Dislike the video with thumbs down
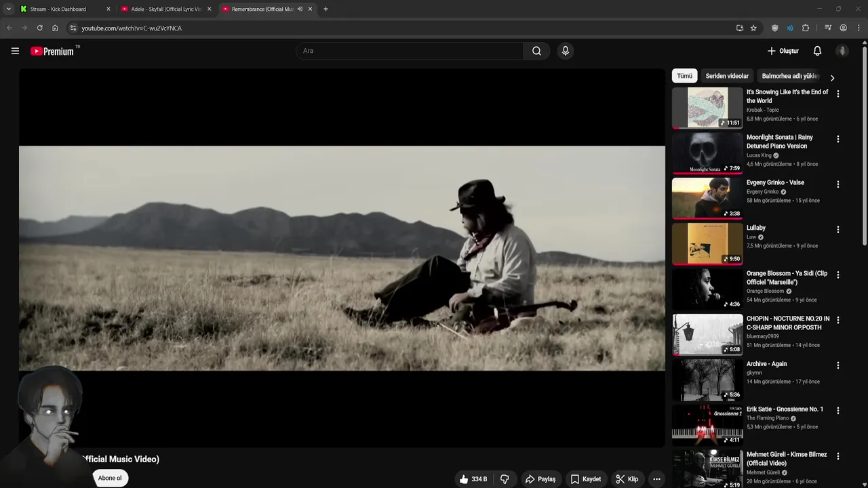868x488 pixels. click(x=505, y=479)
